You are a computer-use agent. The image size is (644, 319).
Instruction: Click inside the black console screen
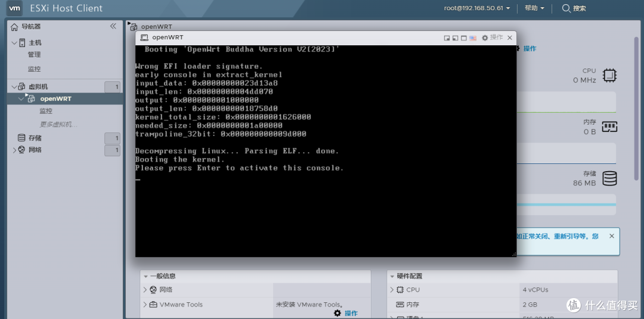[325, 209]
